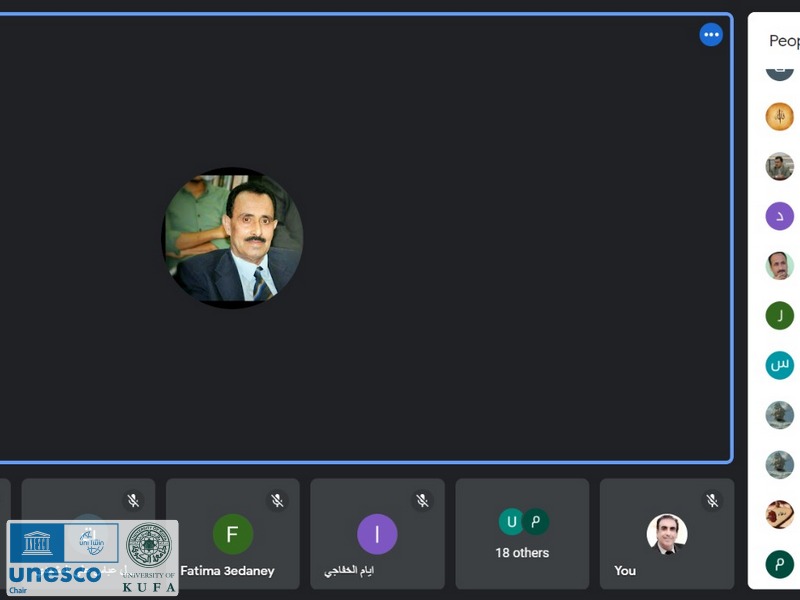Image resolution: width=800 pixels, height=600 pixels.
Task: Expand the 18 others participants tile
Action: coord(522,552)
